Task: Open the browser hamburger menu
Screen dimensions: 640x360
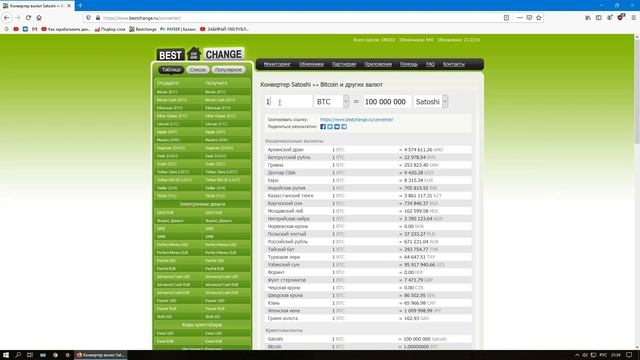Action: coord(633,18)
